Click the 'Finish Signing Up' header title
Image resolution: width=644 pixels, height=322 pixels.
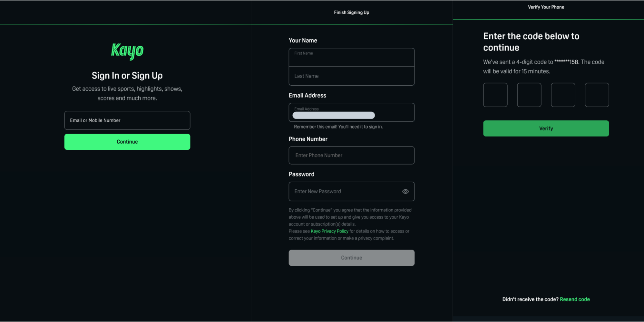[x=352, y=13]
